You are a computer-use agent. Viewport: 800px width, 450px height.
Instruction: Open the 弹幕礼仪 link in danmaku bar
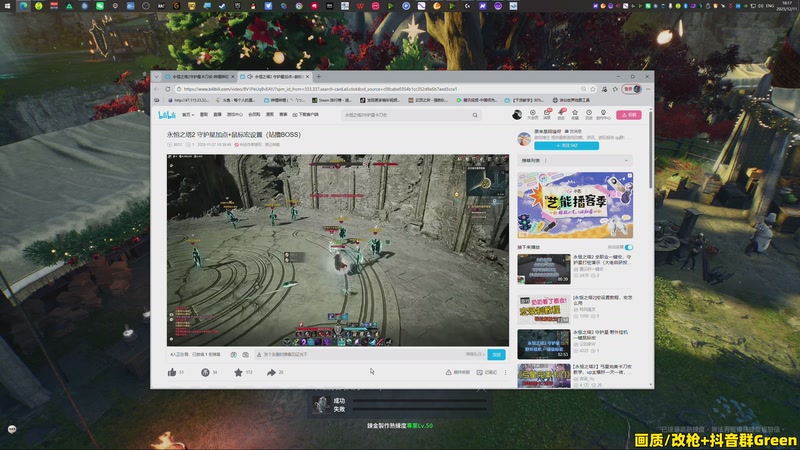474,354
